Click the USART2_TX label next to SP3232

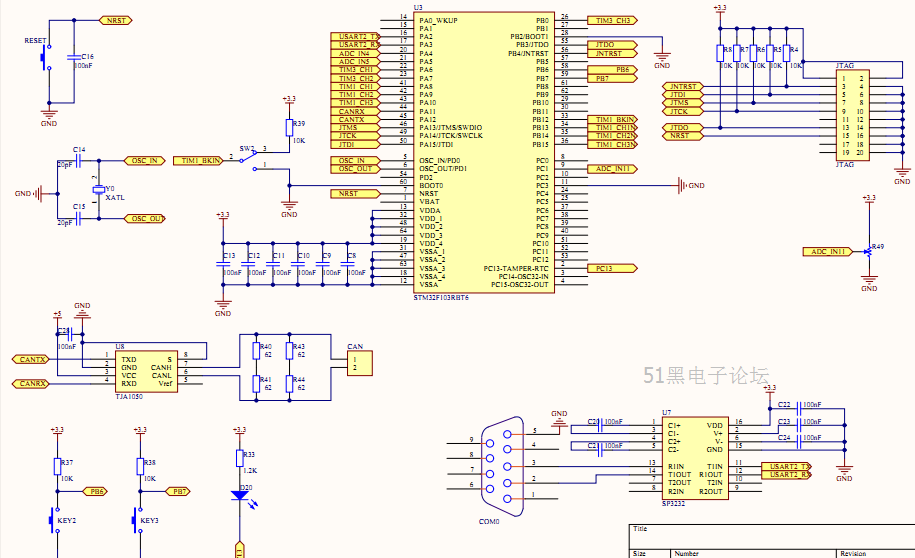coord(787,466)
